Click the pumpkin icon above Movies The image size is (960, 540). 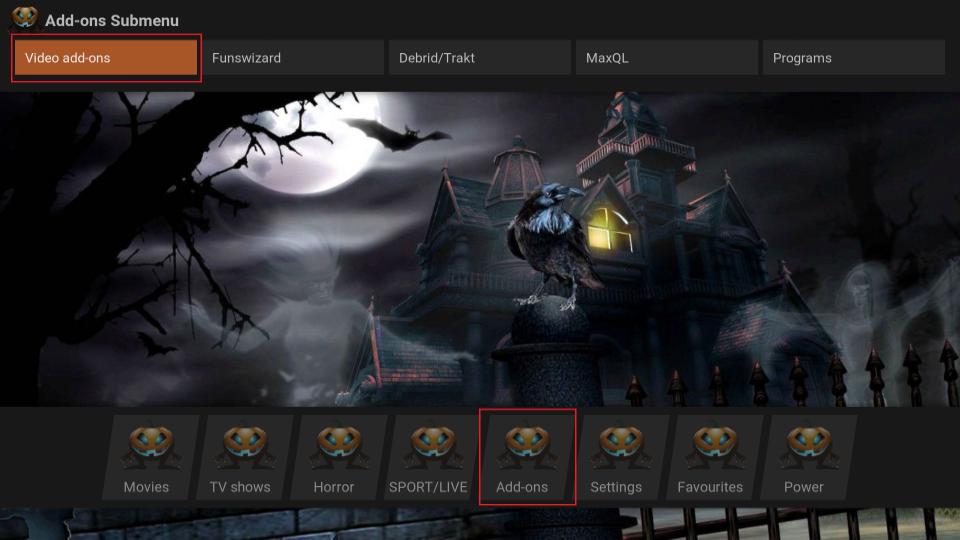[151, 446]
